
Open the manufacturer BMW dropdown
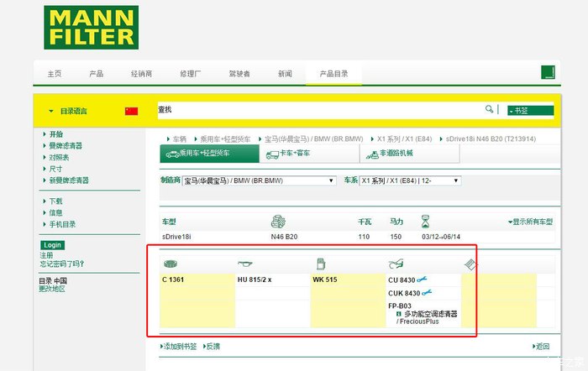tap(259, 180)
